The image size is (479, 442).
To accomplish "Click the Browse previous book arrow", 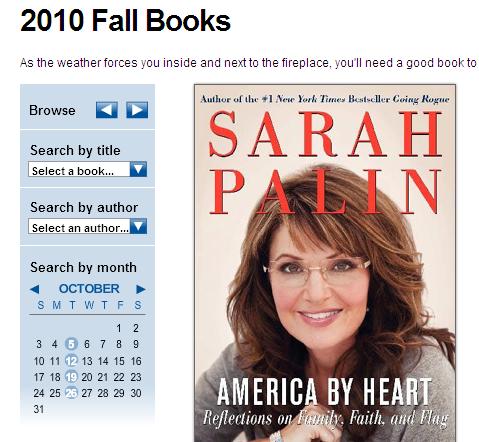I will click(x=107, y=110).
